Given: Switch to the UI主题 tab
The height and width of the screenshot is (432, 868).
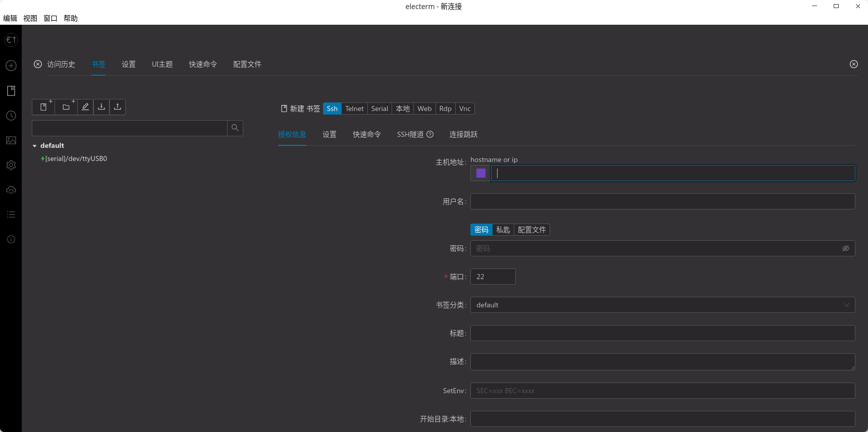Looking at the screenshot, I should [162, 64].
